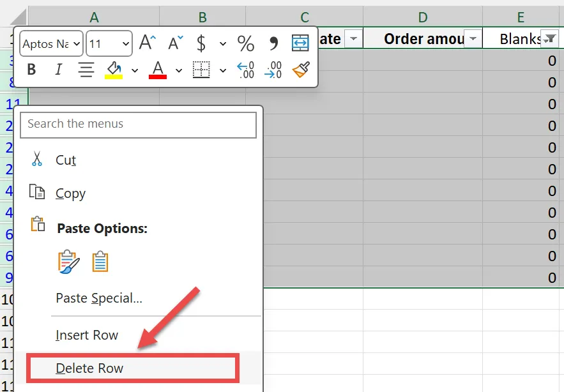The height and width of the screenshot is (392, 564).
Task: Toggle Italic formatting
Action: (59, 70)
